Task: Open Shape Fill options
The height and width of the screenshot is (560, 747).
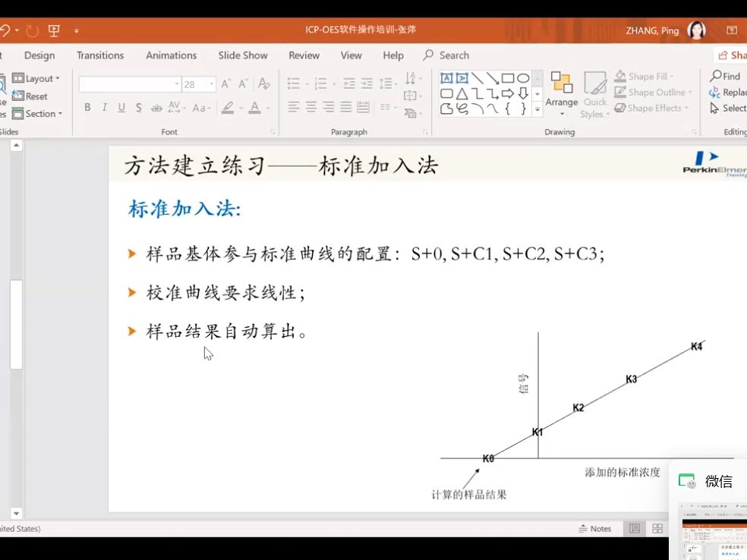Action: (644, 76)
